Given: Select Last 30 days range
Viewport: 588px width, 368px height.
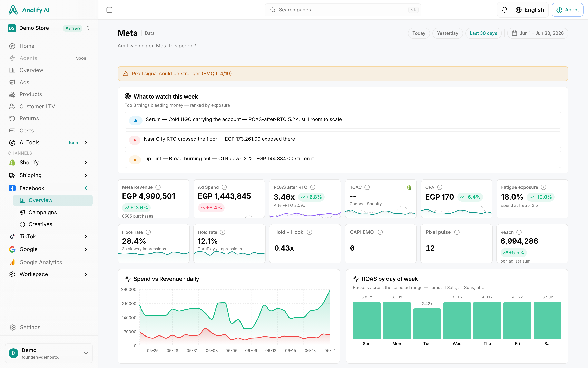Looking at the screenshot, I should coord(483,33).
